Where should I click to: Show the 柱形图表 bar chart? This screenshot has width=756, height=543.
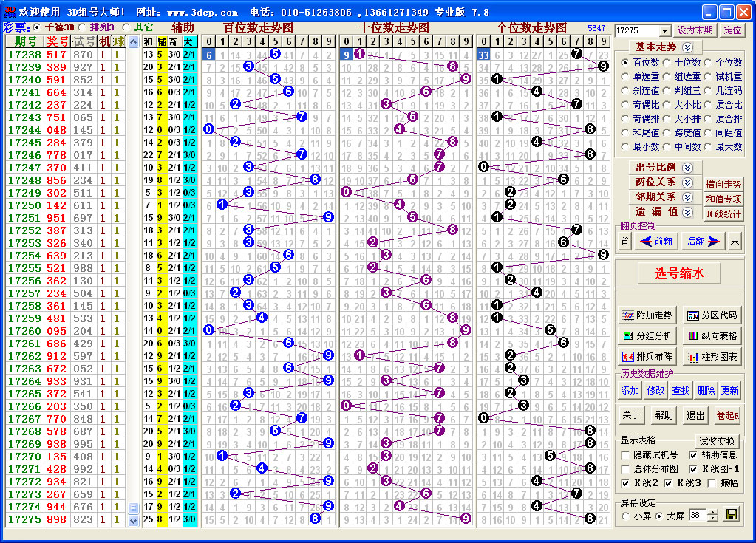pos(712,357)
